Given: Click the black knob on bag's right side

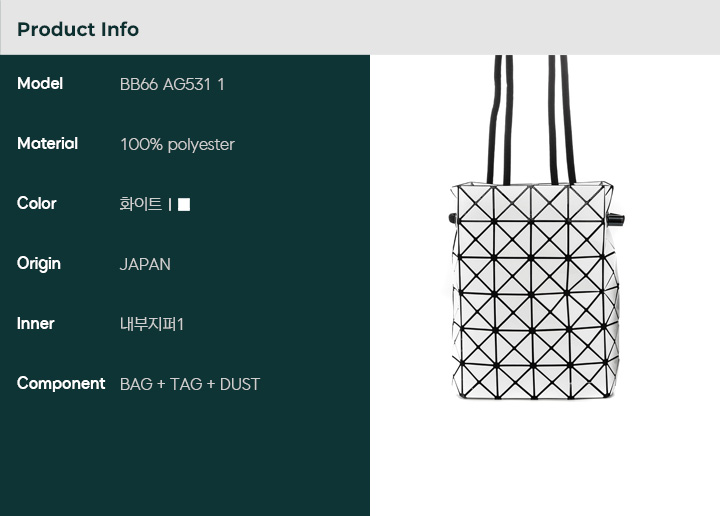Looking at the screenshot, I should 616,219.
